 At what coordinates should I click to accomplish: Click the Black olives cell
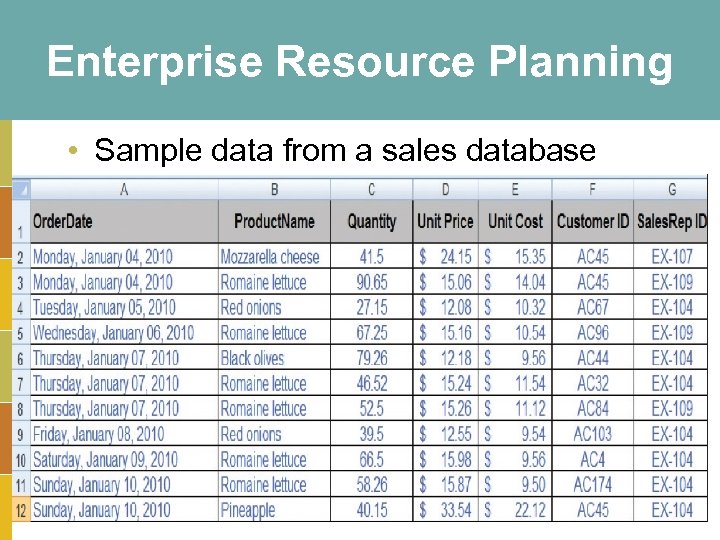click(253, 358)
